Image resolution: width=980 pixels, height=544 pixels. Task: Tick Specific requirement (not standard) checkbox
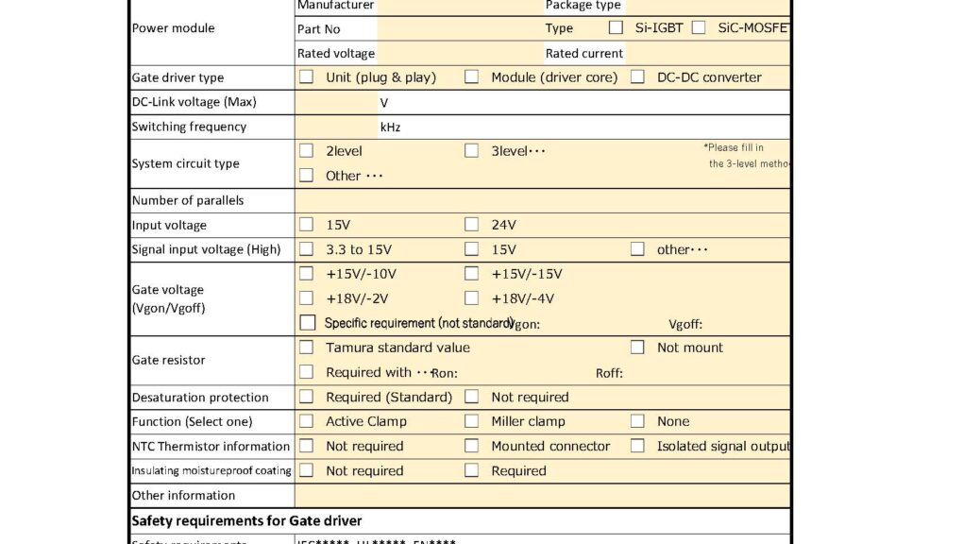[308, 323]
